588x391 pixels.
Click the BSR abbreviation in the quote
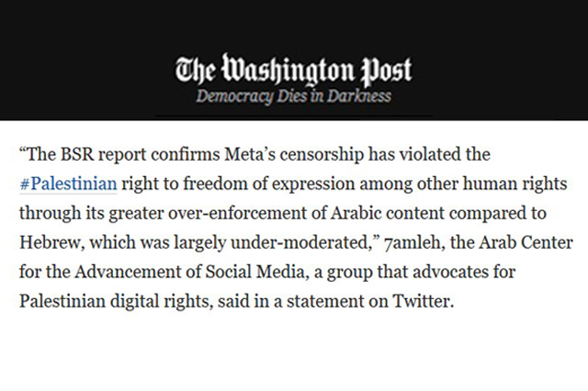(77, 154)
